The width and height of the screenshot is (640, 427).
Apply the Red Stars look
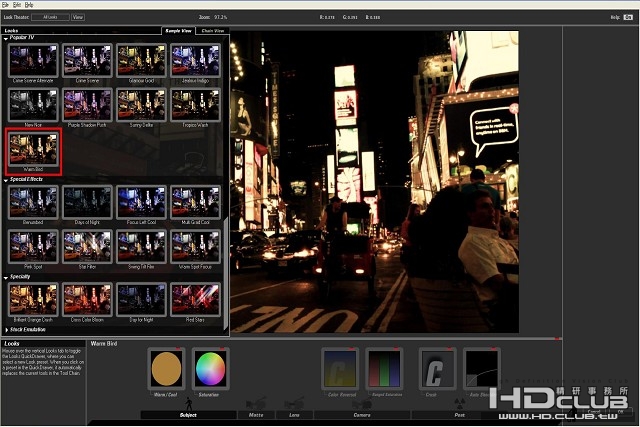pos(196,300)
